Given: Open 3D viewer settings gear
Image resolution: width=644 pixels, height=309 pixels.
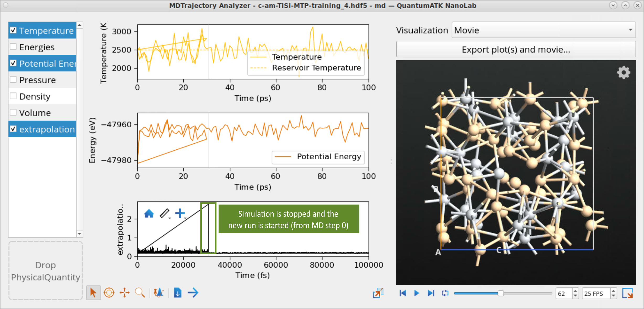Looking at the screenshot, I should coord(624,73).
